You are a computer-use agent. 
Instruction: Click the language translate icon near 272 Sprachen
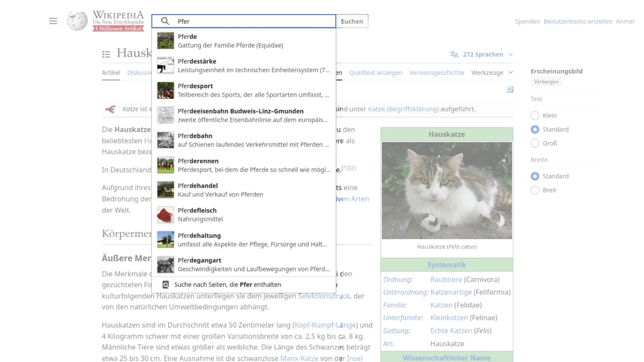pos(454,54)
